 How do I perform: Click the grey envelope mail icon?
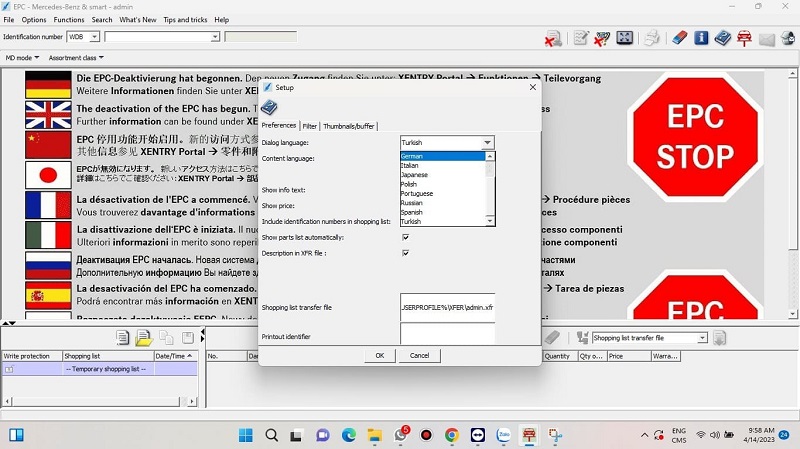[x=766, y=39]
